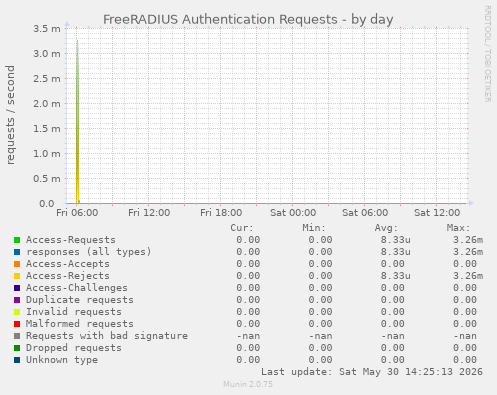Click the 'Min:' column header

pyautogui.click(x=314, y=228)
